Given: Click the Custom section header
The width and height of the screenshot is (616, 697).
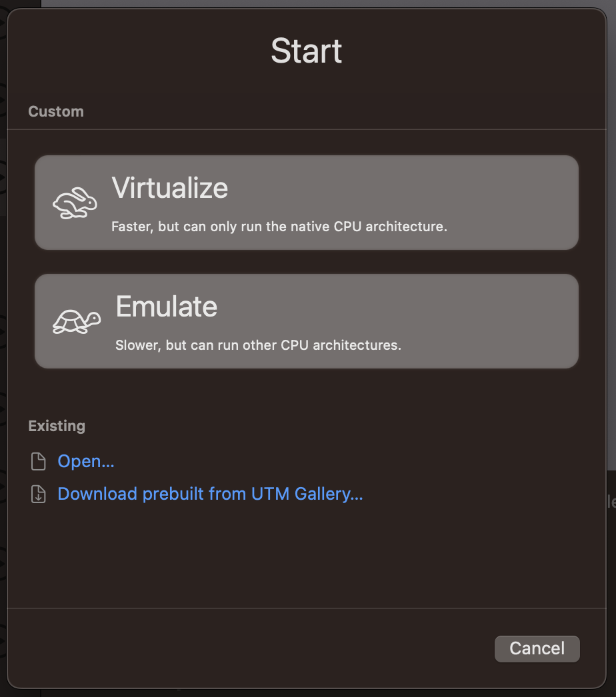Looking at the screenshot, I should [55, 111].
